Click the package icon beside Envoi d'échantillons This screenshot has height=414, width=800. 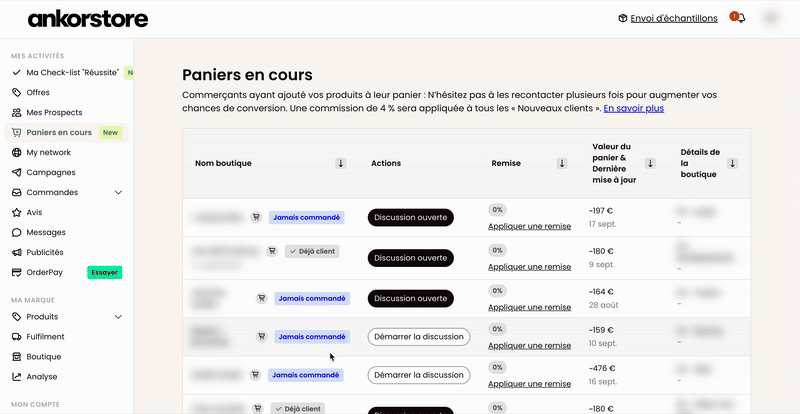coord(623,18)
